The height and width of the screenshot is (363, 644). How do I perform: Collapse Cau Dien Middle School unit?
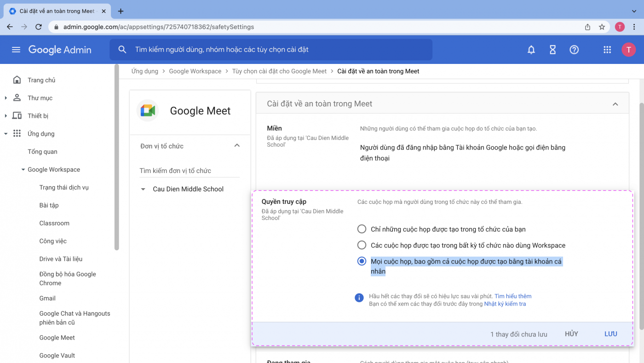click(x=143, y=189)
